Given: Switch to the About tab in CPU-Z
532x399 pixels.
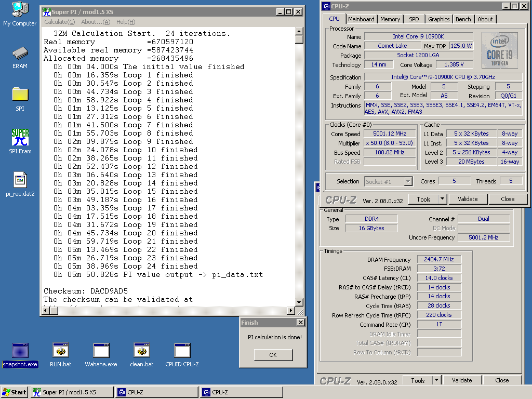Looking at the screenshot, I should click(x=485, y=19).
